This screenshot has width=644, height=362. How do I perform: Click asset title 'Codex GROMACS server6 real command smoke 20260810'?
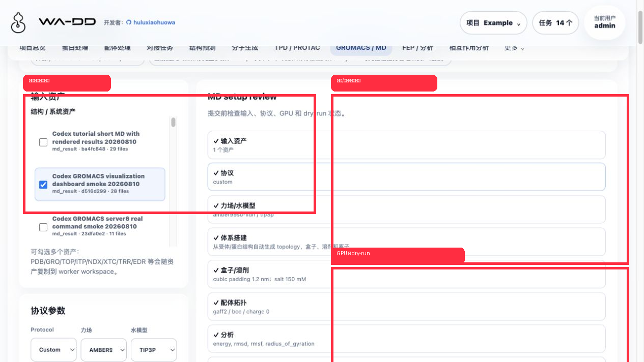click(97, 223)
